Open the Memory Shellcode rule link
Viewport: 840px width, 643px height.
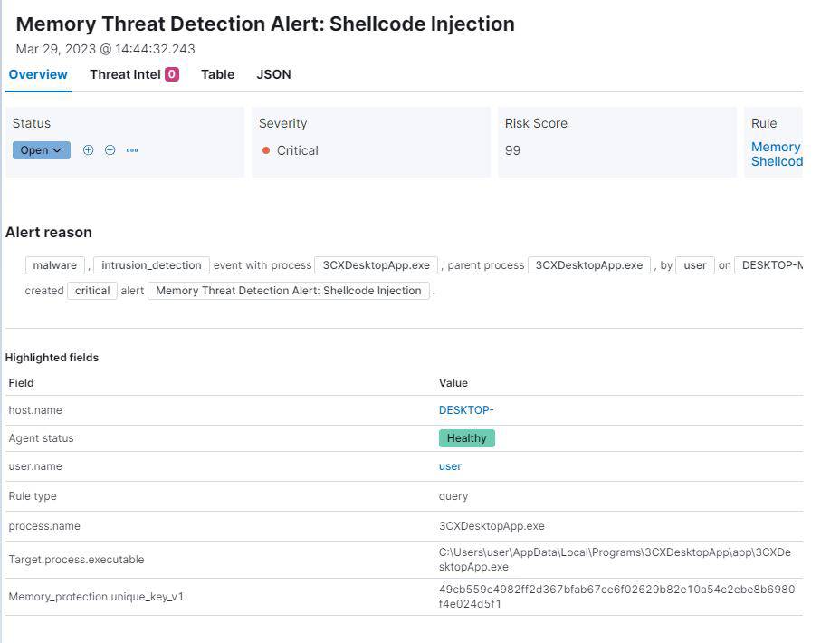click(776, 154)
